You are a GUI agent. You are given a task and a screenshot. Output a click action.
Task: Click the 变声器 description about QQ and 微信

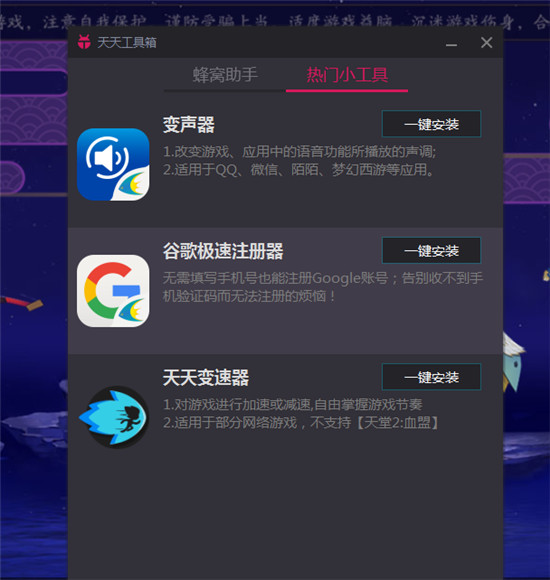299,170
